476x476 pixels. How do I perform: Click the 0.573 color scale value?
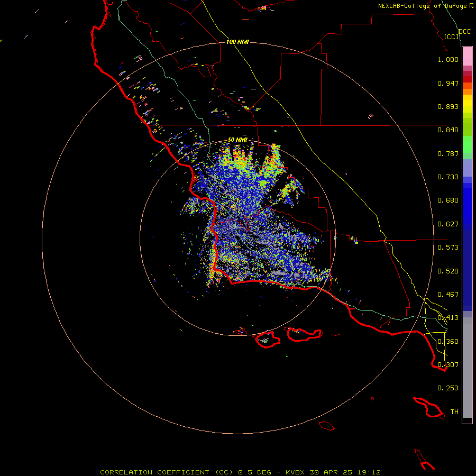tap(448, 248)
